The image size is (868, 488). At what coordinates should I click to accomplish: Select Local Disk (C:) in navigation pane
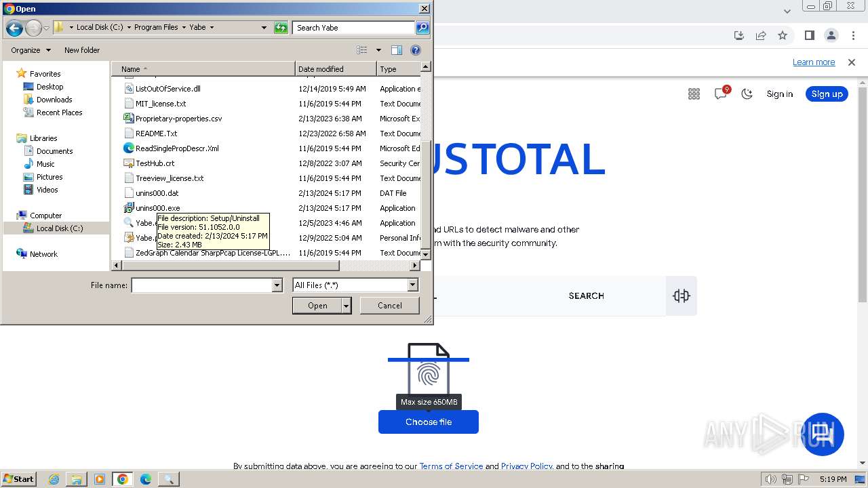tap(60, 228)
